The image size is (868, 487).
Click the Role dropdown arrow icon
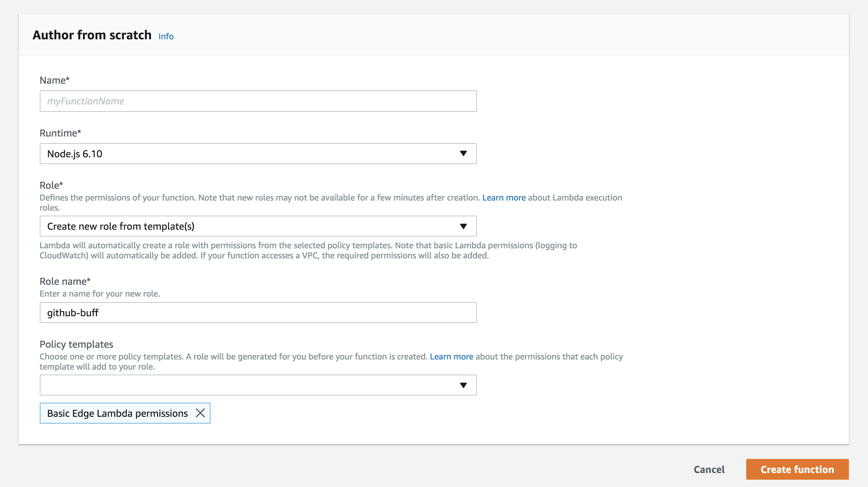tap(463, 226)
